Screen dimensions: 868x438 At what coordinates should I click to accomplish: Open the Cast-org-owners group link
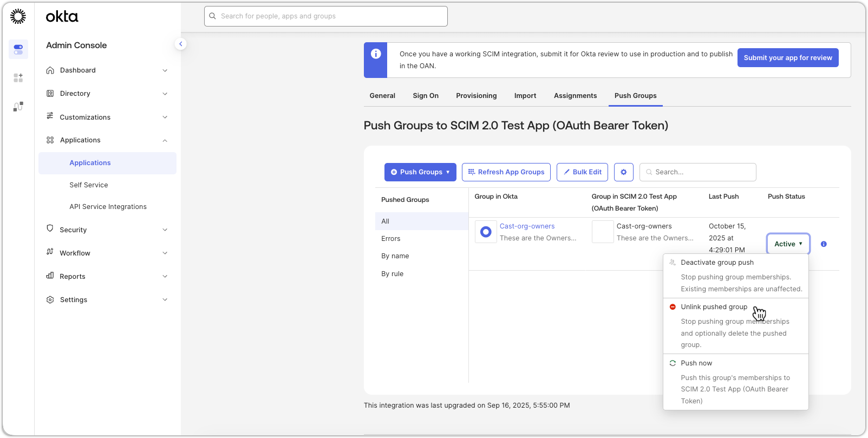[x=527, y=226]
